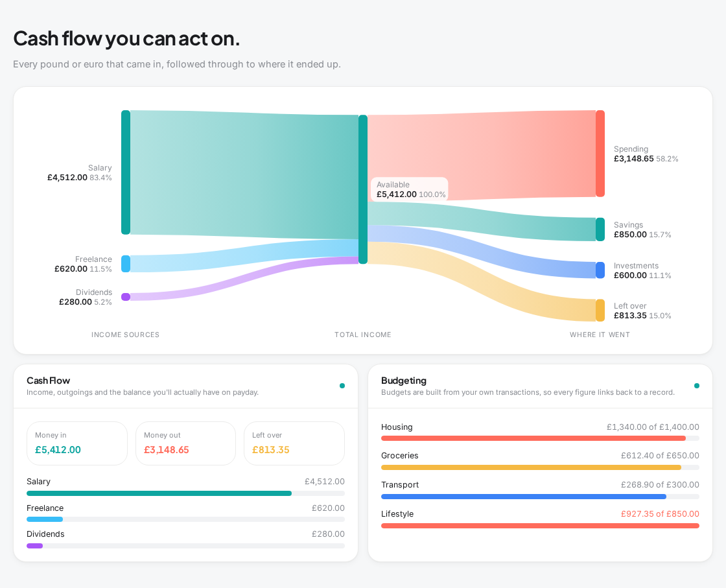
Task: Click 'Cash flow you can act on.' headline
Action: (126, 38)
